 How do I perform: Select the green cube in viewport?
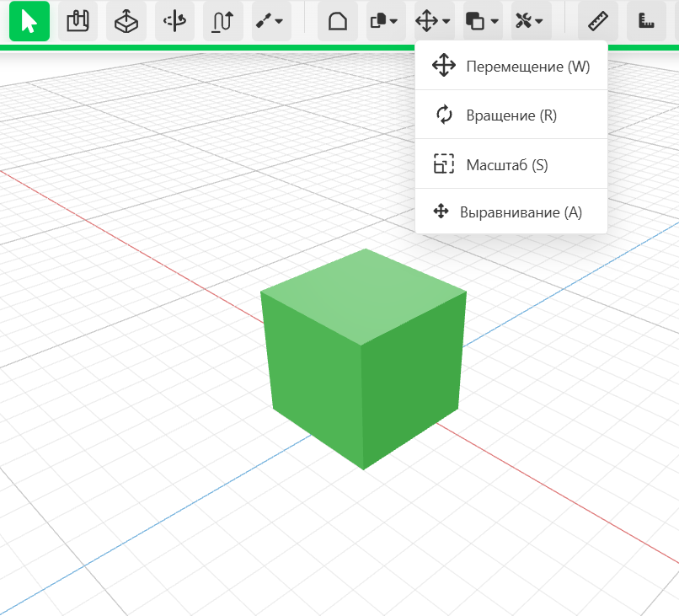pos(363,360)
